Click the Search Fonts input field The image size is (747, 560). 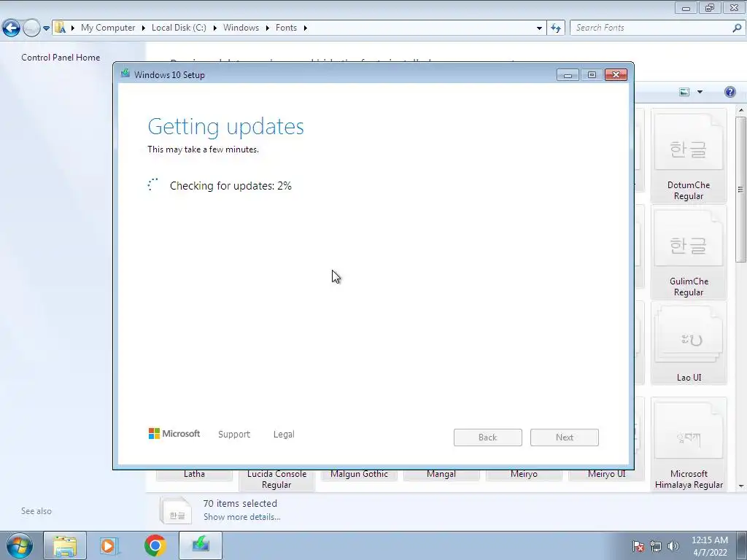pos(651,28)
